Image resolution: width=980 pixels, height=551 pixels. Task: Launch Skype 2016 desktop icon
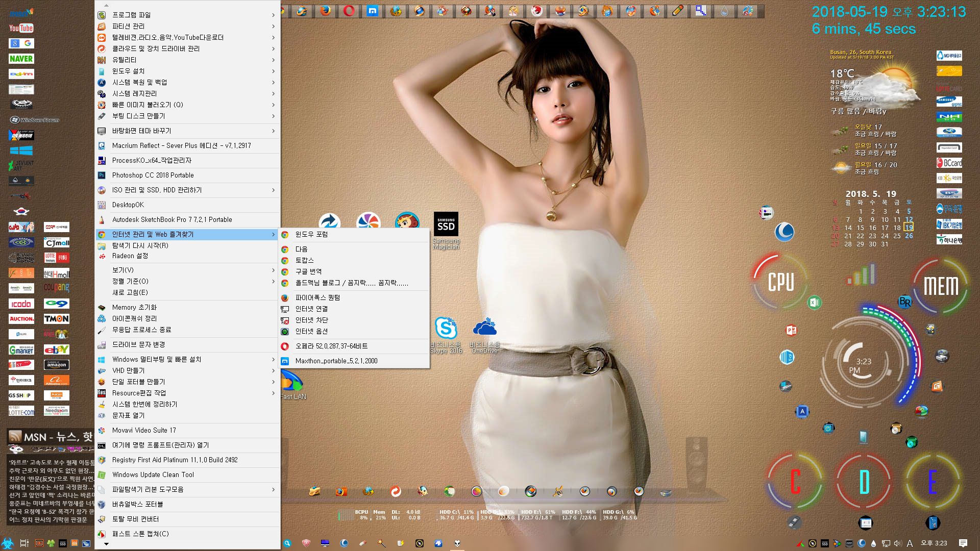(x=446, y=335)
